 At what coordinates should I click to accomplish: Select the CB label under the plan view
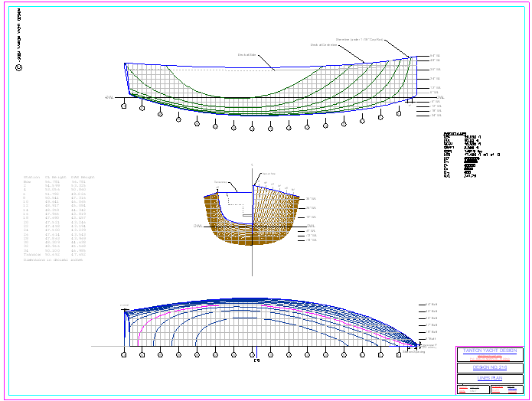coord(257,360)
